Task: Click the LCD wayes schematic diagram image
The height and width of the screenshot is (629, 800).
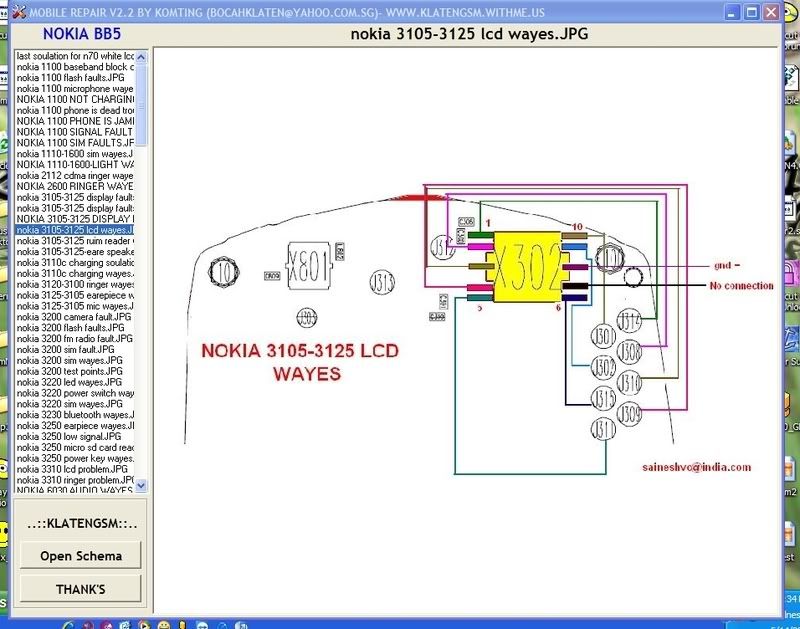Action: coord(468,332)
